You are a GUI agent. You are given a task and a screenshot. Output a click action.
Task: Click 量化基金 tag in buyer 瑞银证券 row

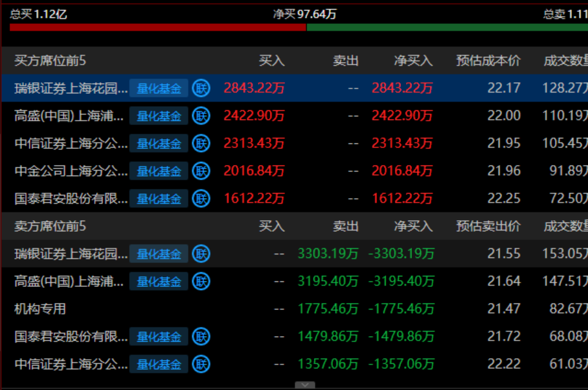[159, 88]
